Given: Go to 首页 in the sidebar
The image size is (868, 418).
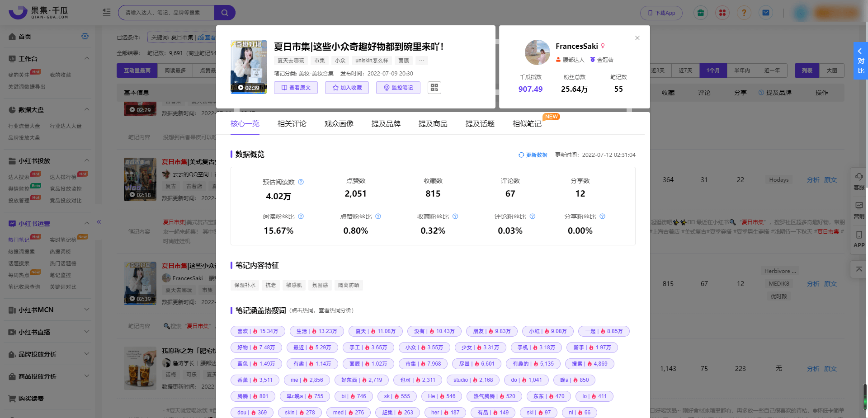Looking at the screenshot, I should pos(25,37).
